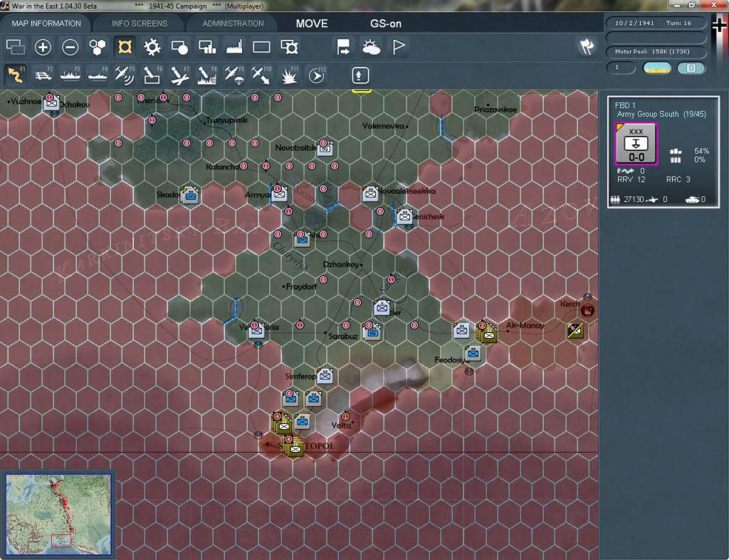The height and width of the screenshot is (560, 729).
Task: Toggle the rectangle-with-circle map icon
Action: tap(179, 47)
